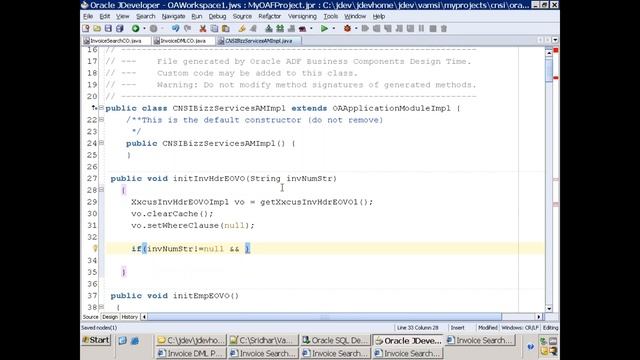The image size is (640, 360).
Task: Open the C:\Sridhar\Va... taskbar button
Action: click(x=264, y=340)
